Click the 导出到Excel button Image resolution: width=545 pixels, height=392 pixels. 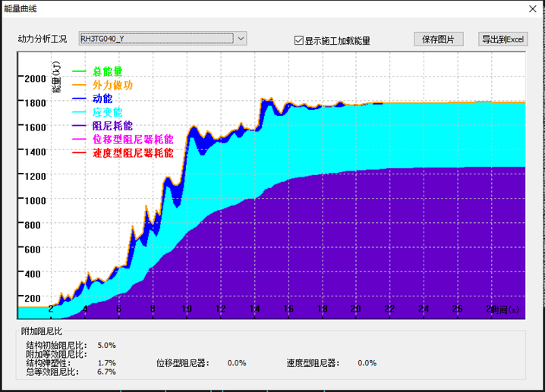503,39
